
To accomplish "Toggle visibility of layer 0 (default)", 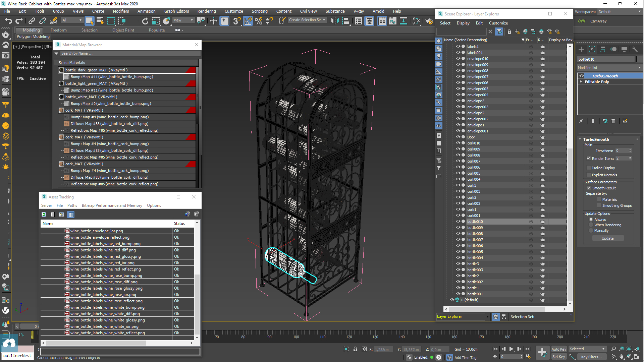I will point(452,300).
